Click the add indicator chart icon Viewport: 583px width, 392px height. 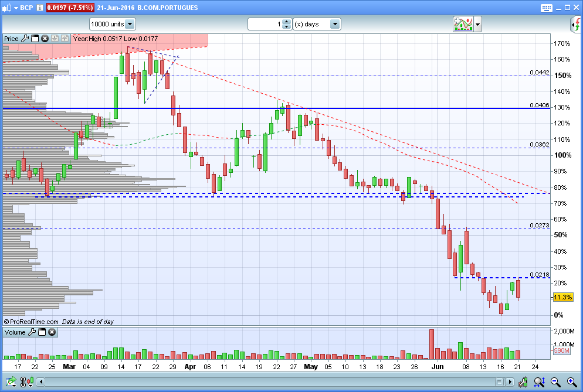click(463, 24)
